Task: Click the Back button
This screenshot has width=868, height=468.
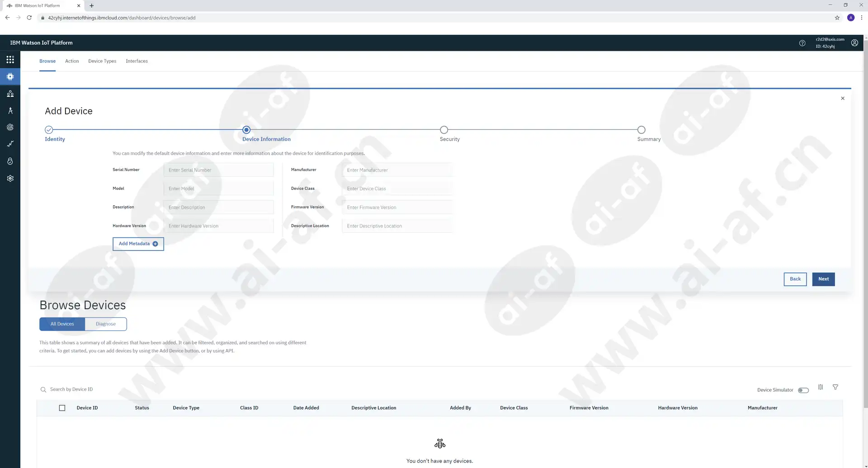Action: [795, 279]
